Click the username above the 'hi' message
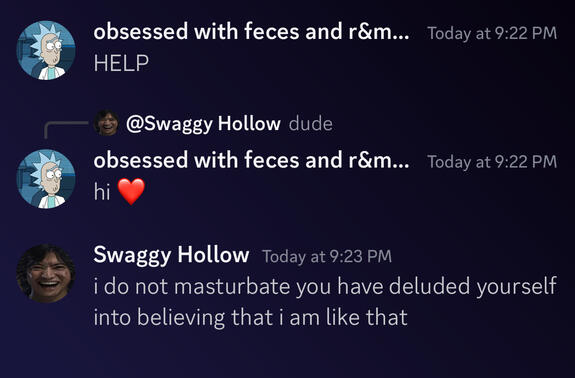 (251, 161)
